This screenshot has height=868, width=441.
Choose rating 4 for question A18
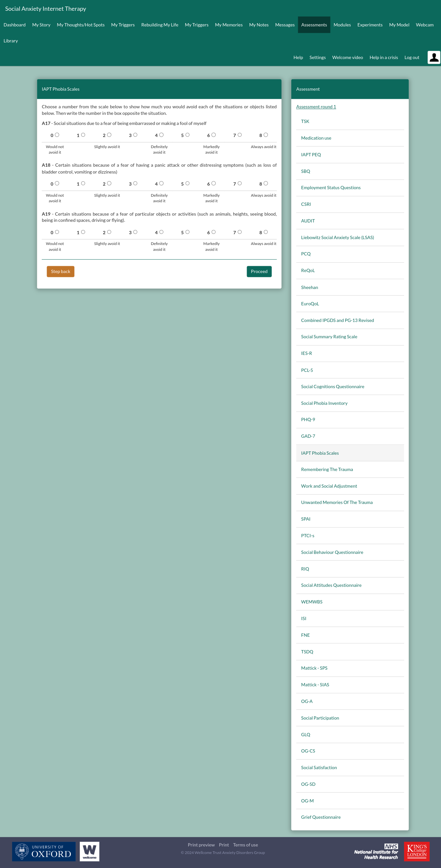click(161, 183)
